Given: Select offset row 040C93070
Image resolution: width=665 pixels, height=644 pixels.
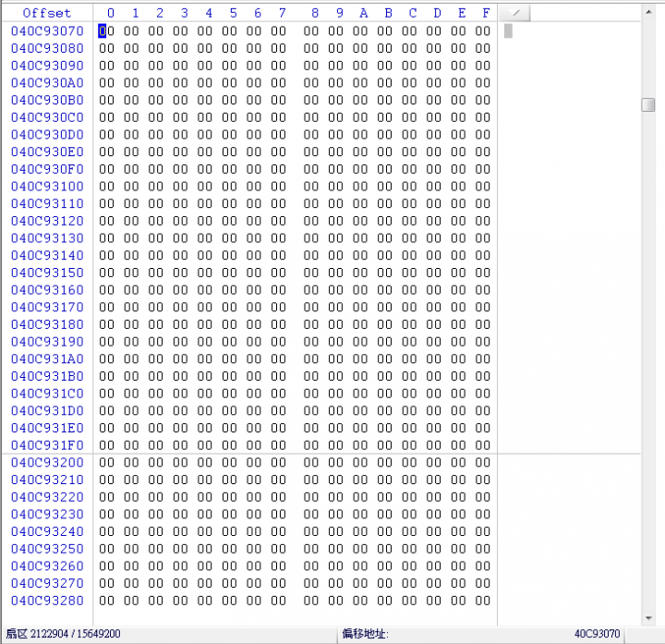Looking at the screenshot, I should 47,31.
